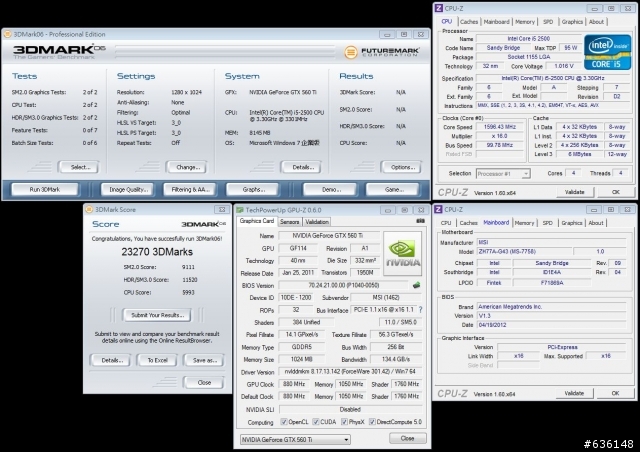Image resolution: width=640 pixels, height=452 pixels.
Task: Click the bottom CPU-Z window title icon
Action: tap(438, 209)
